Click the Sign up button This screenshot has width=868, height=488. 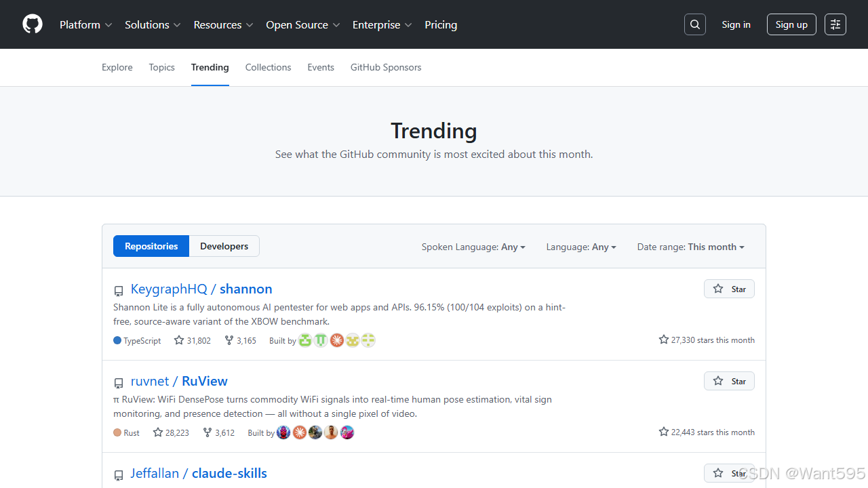[x=791, y=24]
